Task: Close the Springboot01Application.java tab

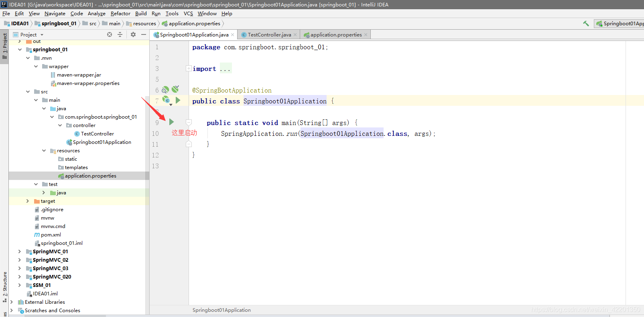Action: point(232,35)
